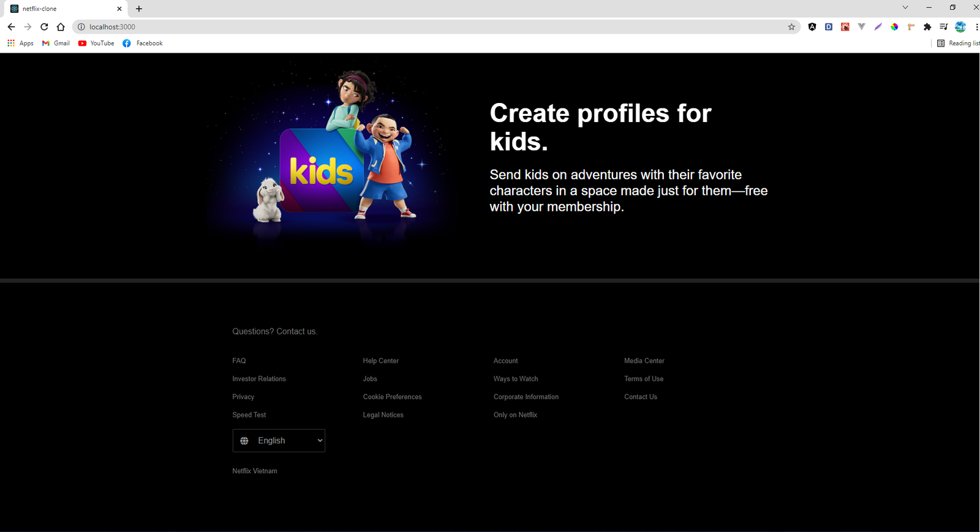Image resolution: width=980 pixels, height=532 pixels.
Task: Expand the tab search chevron
Action: point(905,8)
